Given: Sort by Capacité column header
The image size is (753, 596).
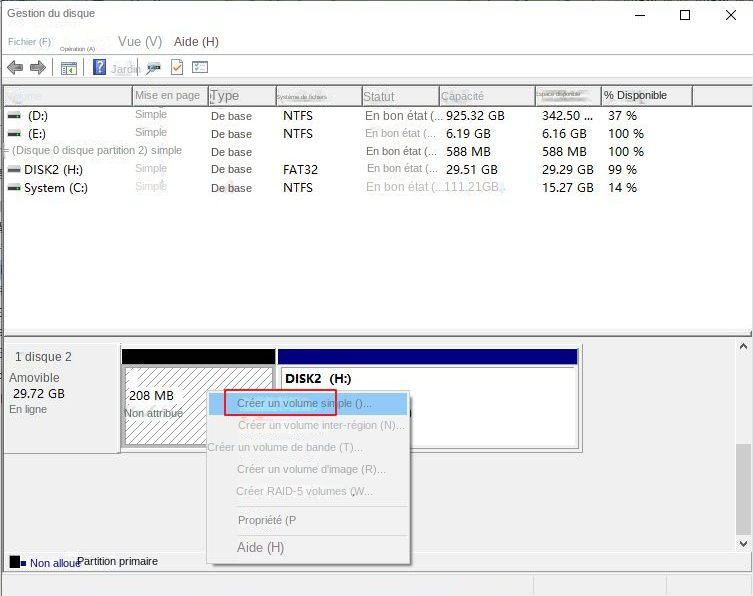Looking at the screenshot, I should pos(486,96).
